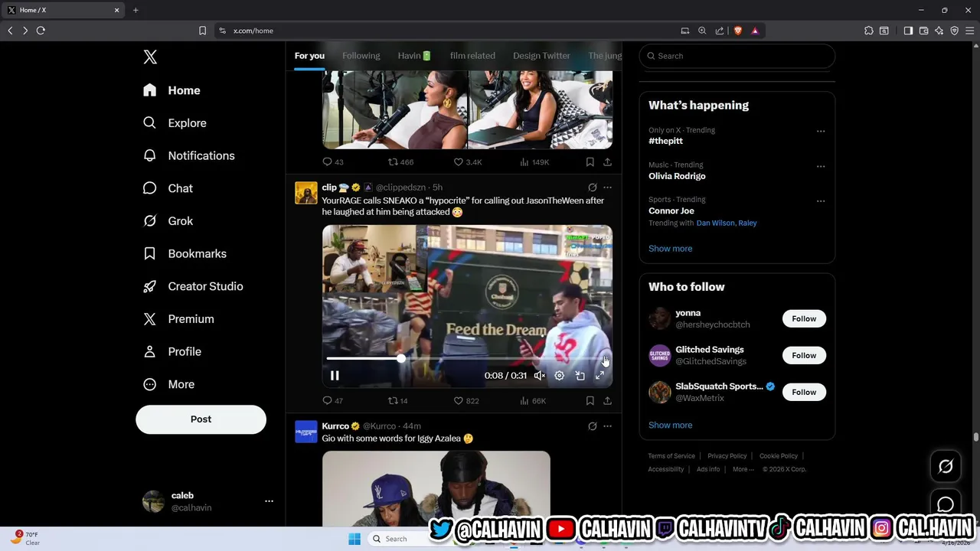Open Grok in the sidebar
The width and height of the screenshot is (980, 551).
(x=168, y=221)
